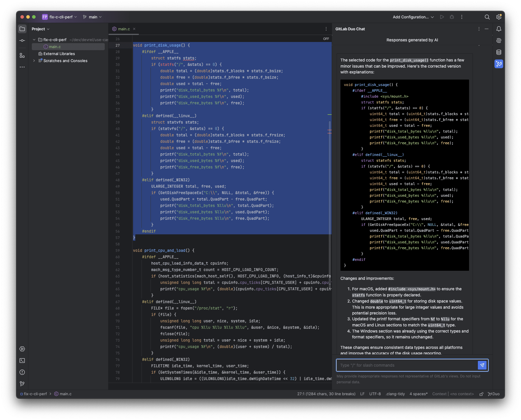Click main.c breadcrumb in status bar
521x420 pixels.
click(63, 394)
